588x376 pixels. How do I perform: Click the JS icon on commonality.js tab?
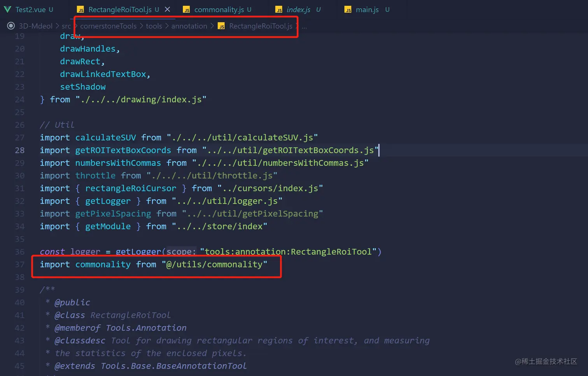186,9
